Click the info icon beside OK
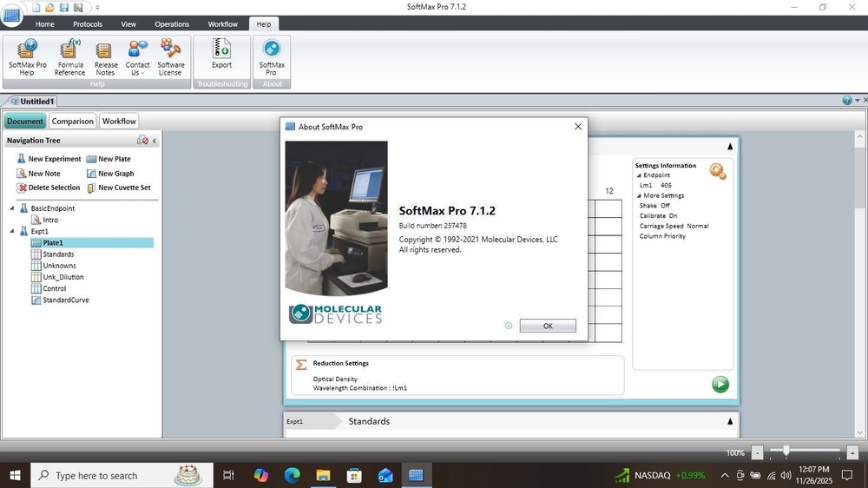Viewport: 868px width, 488px height. 508,326
